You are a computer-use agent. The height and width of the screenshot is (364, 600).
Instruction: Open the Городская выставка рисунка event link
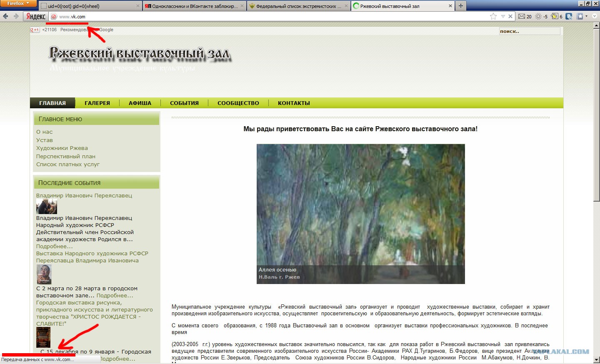[x=95, y=313]
